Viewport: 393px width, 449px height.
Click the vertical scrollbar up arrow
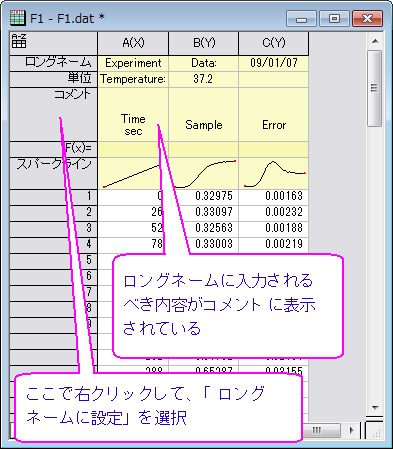tap(375, 41)
